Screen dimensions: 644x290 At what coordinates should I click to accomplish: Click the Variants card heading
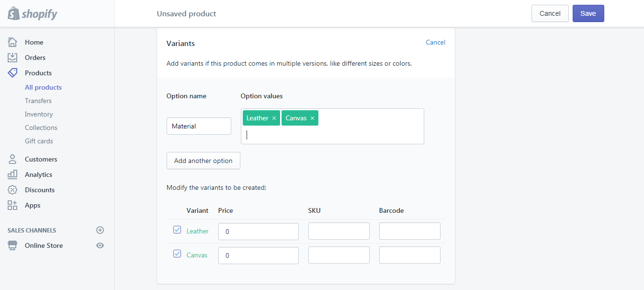coord(181,43)
